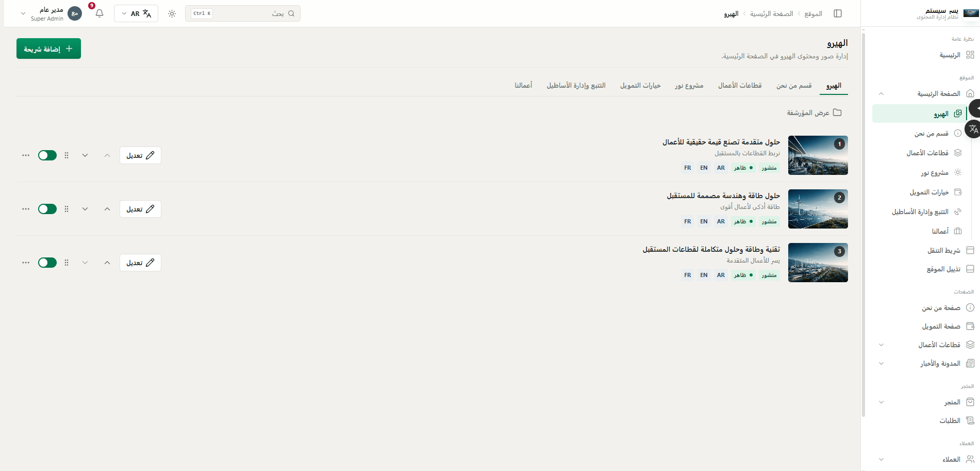The height and width of the screenshot is (471, 980).
Task: Toggle visibility switch of slide 2
Action: click(47, 209)
